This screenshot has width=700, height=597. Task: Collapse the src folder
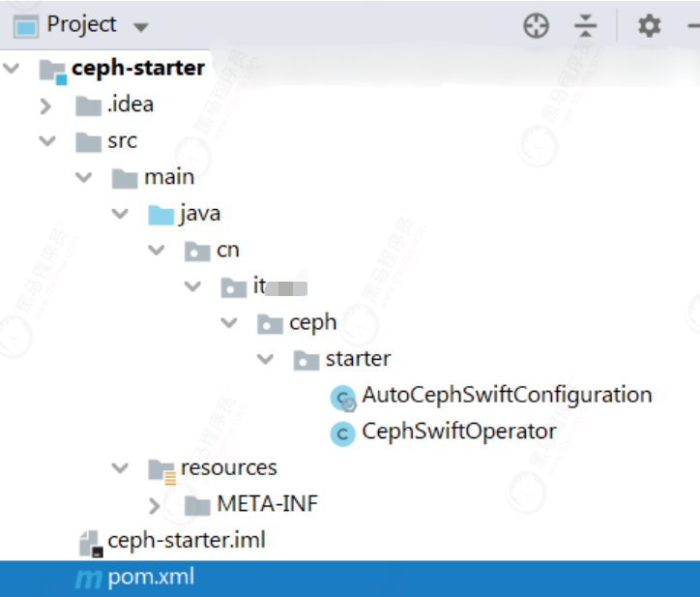tap(45, 141)
